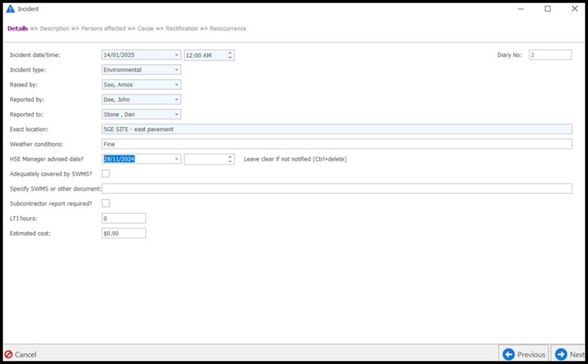Expand the Incident type dropdown
Screen dimensions: 588x364
tap(177, 70)
